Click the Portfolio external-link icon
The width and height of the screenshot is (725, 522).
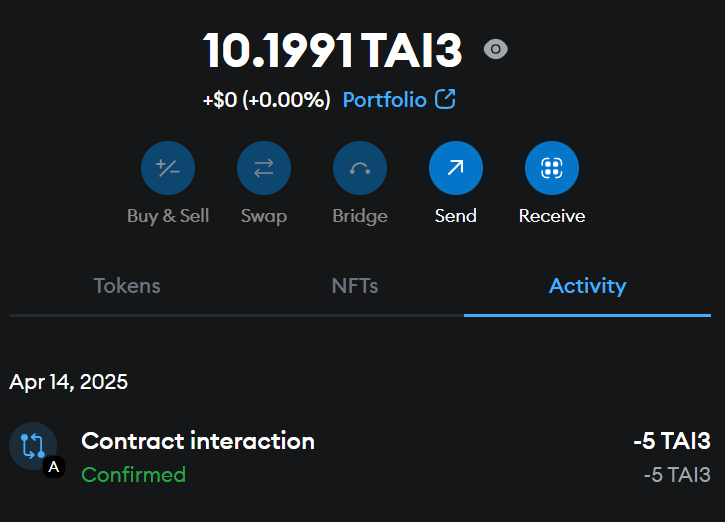[x=445, y=99]
